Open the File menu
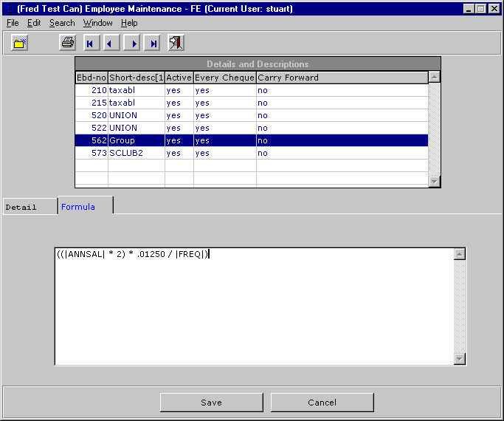504x421 pixels. tap(13, 23)
